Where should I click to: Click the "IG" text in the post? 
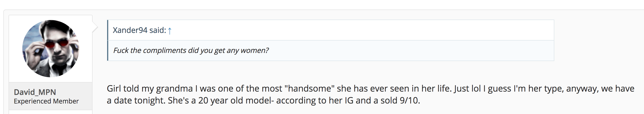[349, 100]
